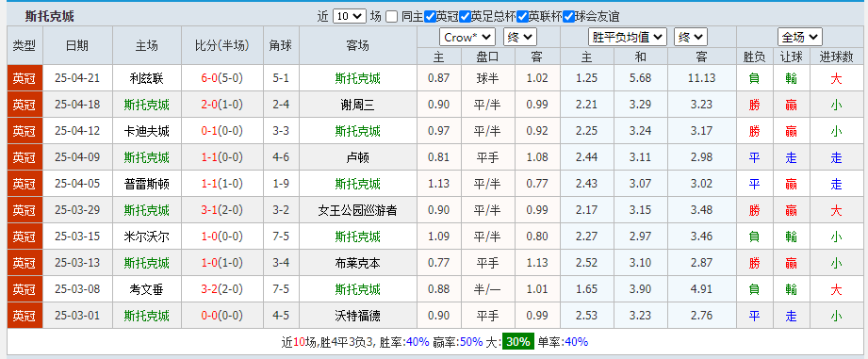Open the 终 dropdown next to Crow*

[520, 37]
